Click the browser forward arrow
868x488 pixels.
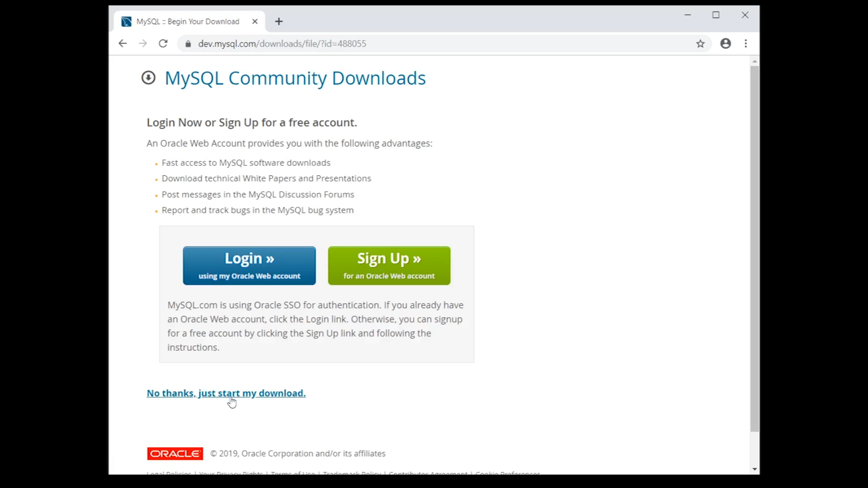click(x=143, y=43)
